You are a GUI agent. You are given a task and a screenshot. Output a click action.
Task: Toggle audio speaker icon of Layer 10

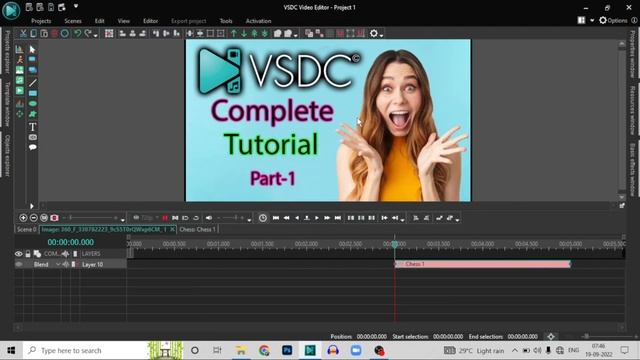click(x=65, y=264)
